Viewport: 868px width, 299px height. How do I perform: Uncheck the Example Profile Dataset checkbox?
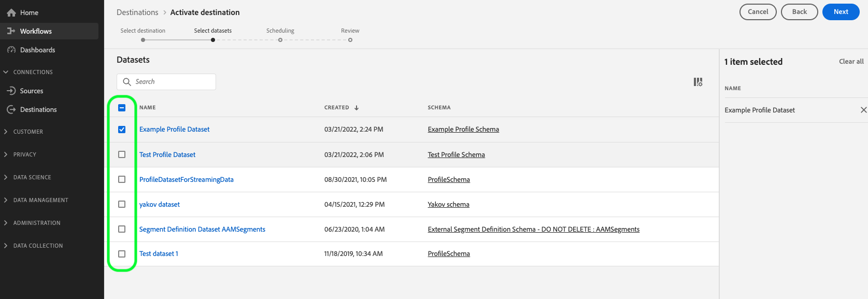122,130
